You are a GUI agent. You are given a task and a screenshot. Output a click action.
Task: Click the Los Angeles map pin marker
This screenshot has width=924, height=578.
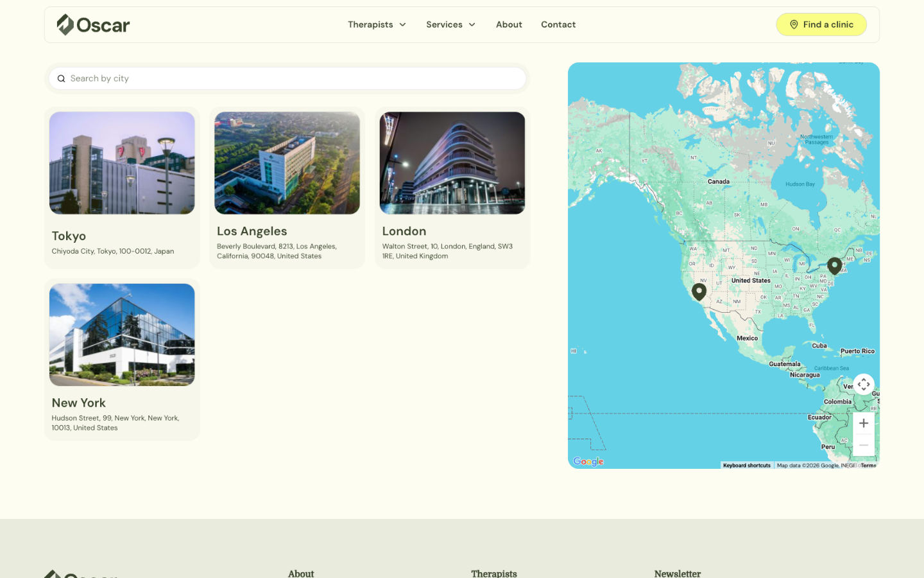point(699,292)
